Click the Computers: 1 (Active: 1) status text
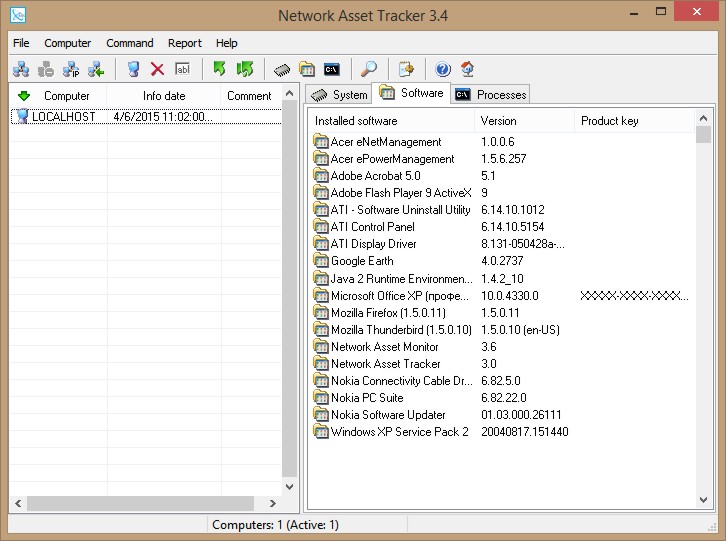This screenshot has width=726, height=541. click(275, 525)
